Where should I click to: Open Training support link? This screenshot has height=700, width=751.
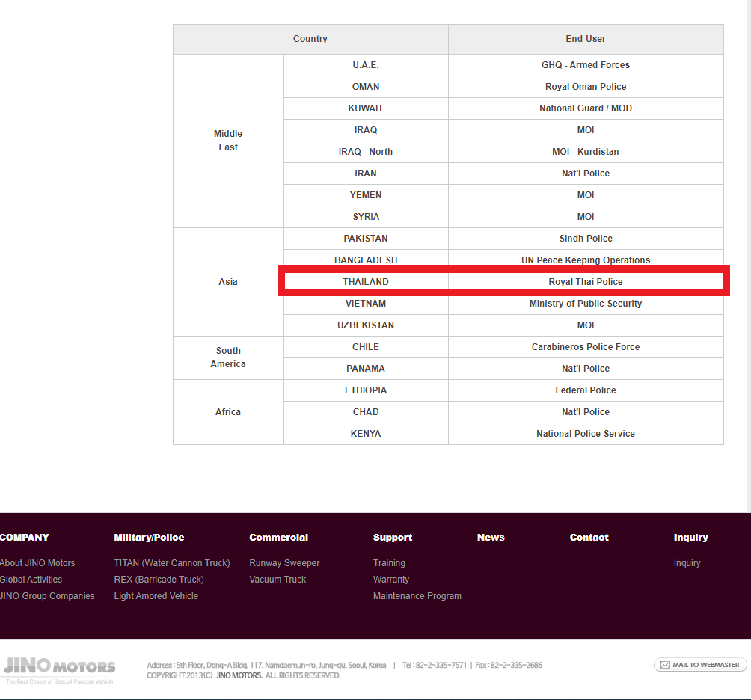tap(390, 563)
